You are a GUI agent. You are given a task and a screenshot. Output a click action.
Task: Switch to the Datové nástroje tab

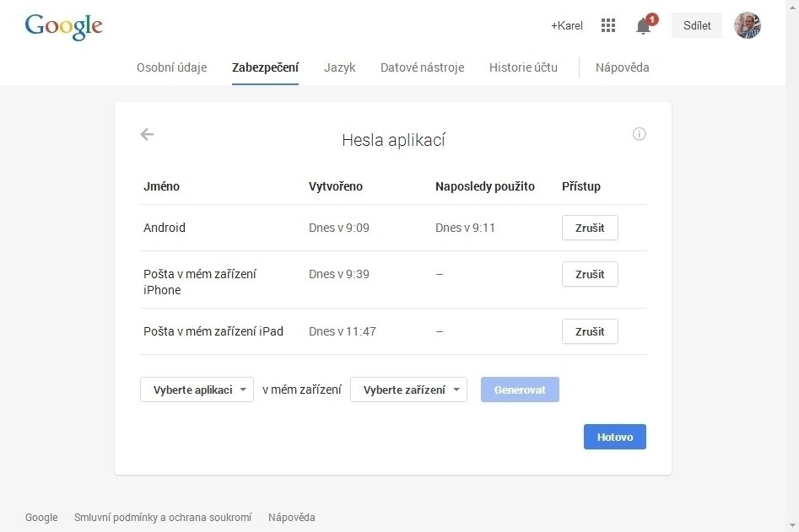[x=422, y=67]
